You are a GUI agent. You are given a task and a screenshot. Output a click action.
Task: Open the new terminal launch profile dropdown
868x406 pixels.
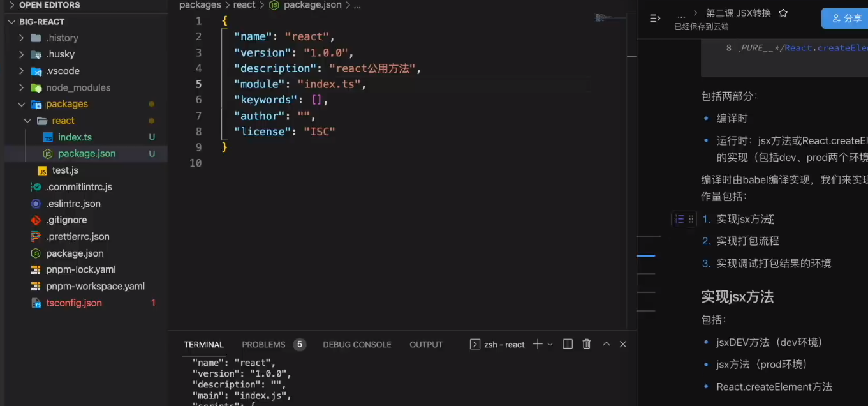550,345
